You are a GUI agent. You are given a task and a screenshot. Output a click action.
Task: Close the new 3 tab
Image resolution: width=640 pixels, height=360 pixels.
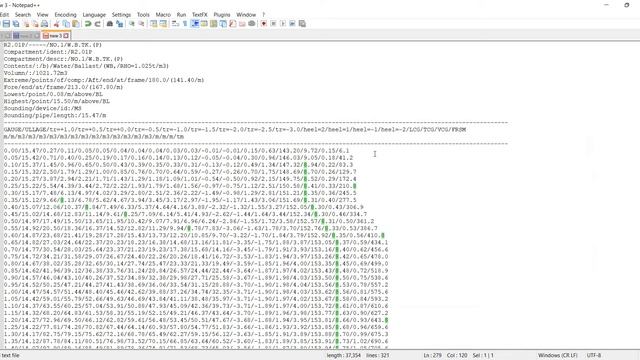point(66,36)
